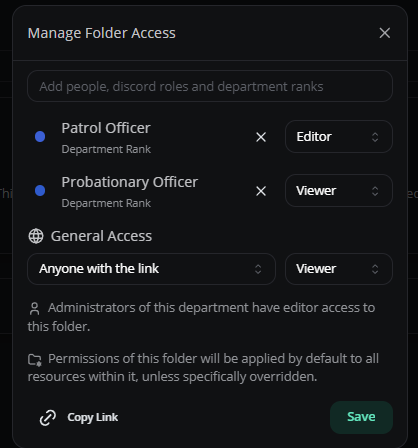418x448 pixels.
Task: Click the General Access section heading
Action: pos(101,236)
